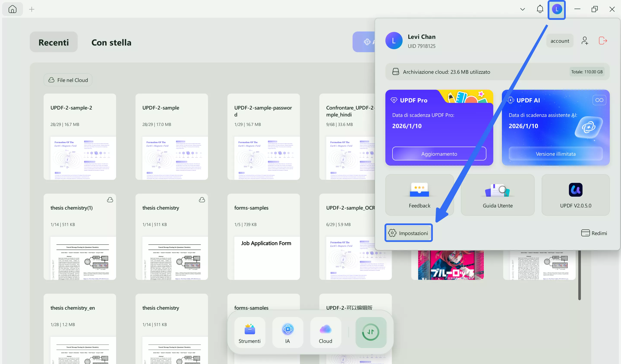Click the add user account icon
Viewport: 621px width, 364px height.
pyautogui.click(x=585, y=41)
